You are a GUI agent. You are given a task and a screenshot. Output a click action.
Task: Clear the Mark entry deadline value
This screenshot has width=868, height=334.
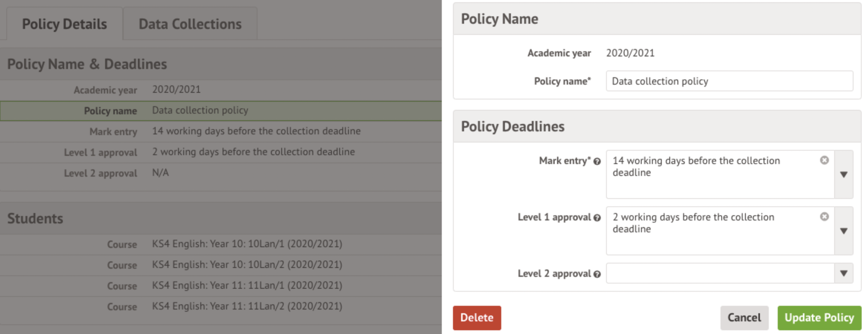(824, 160)
